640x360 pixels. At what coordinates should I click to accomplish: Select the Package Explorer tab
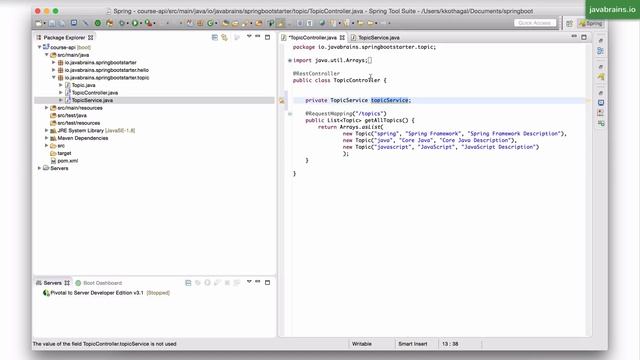click(64, 38)
